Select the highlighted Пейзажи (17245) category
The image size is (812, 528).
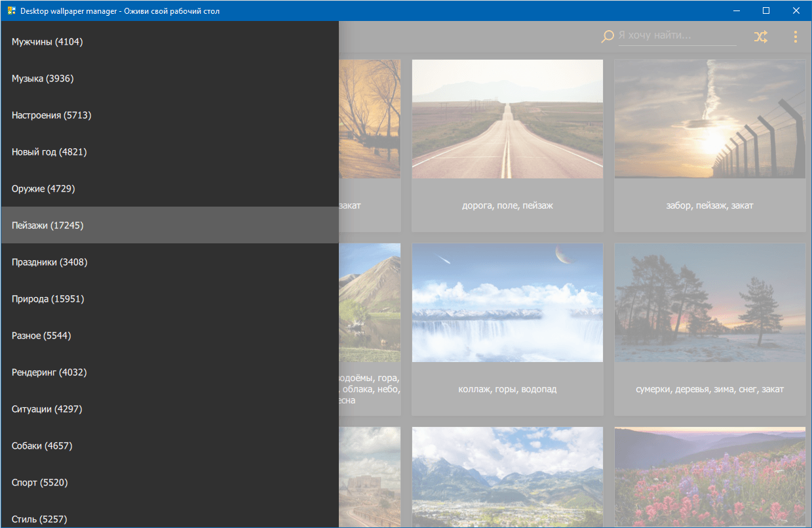coord(170,225)
